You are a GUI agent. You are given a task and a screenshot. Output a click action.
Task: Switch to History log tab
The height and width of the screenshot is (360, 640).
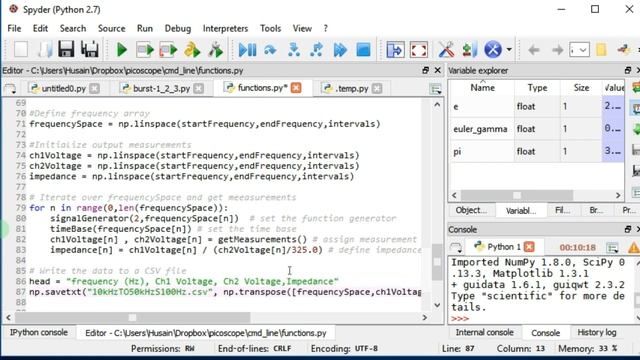597,333
